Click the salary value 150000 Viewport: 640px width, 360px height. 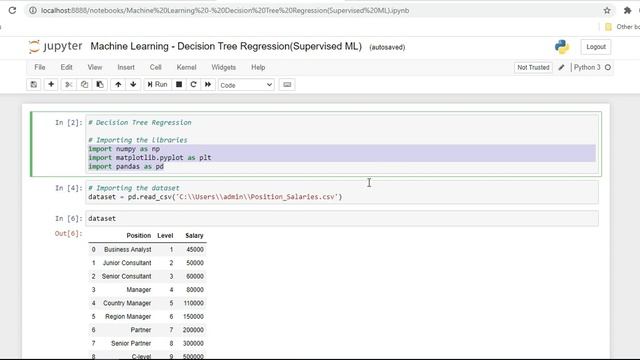(193, 317)
